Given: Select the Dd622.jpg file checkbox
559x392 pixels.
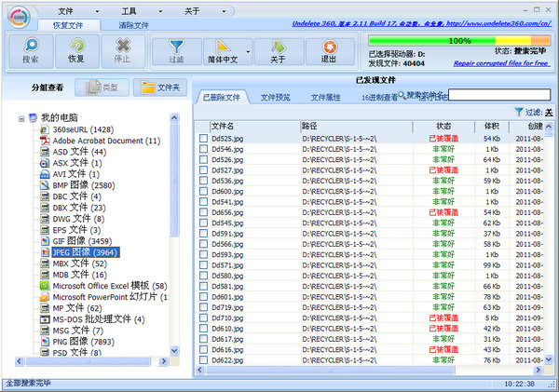Looking at the screenshot, I should 203,359.
